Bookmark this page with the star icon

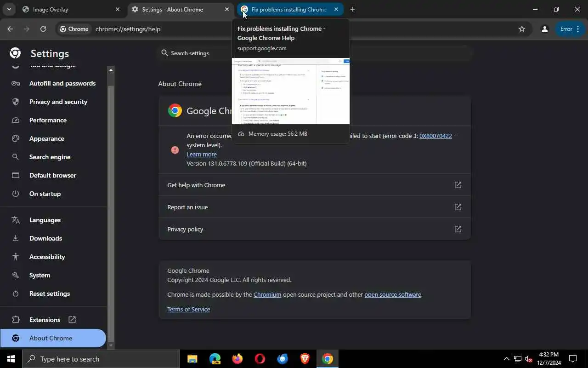[522, 29]
